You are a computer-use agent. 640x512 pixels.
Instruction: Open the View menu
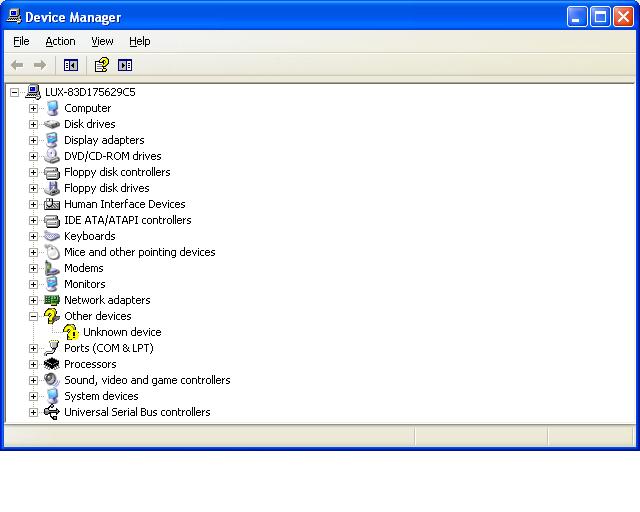[x=102, y=41]
